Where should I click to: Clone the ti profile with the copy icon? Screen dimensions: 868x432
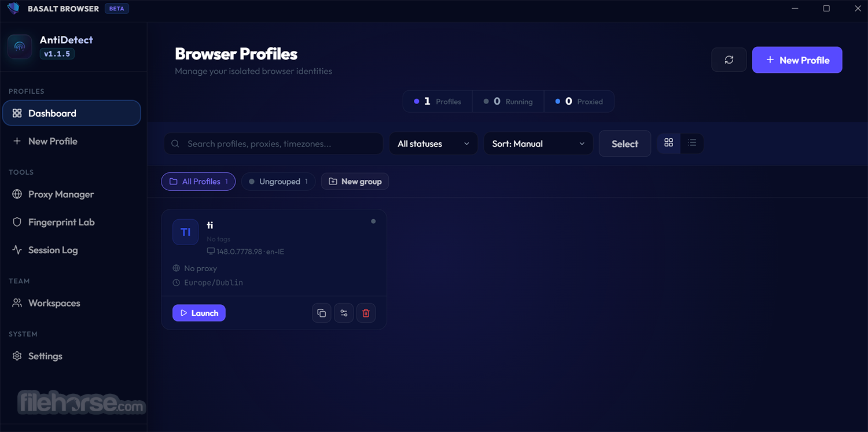point(322,313)
